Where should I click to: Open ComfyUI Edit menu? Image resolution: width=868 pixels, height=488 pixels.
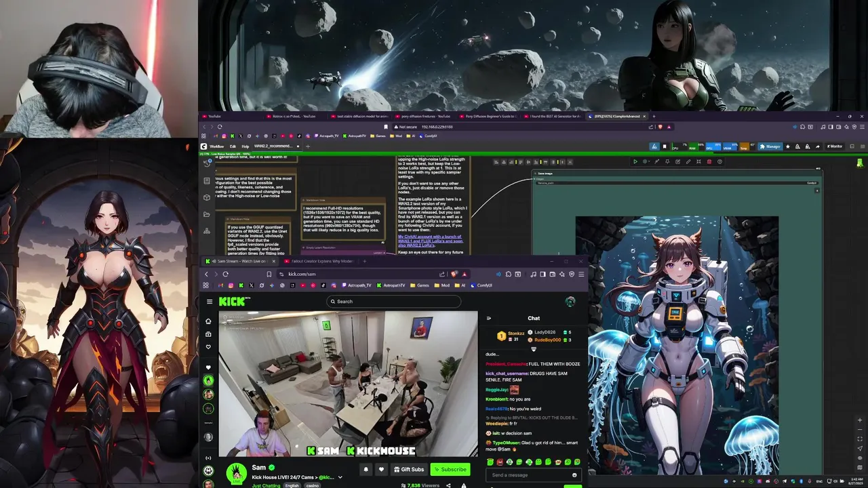pyautogui.click(x=233, y=146)
